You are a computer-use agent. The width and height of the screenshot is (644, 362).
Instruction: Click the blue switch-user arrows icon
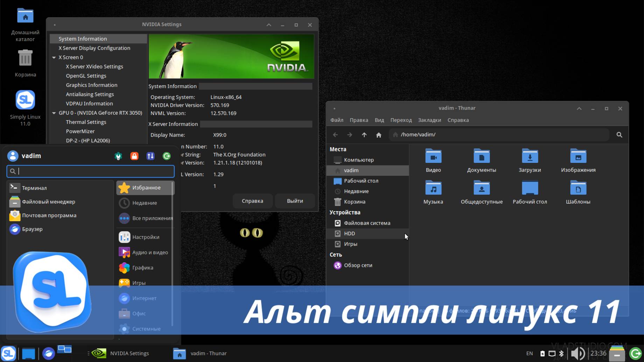click(x=150, y=156)
